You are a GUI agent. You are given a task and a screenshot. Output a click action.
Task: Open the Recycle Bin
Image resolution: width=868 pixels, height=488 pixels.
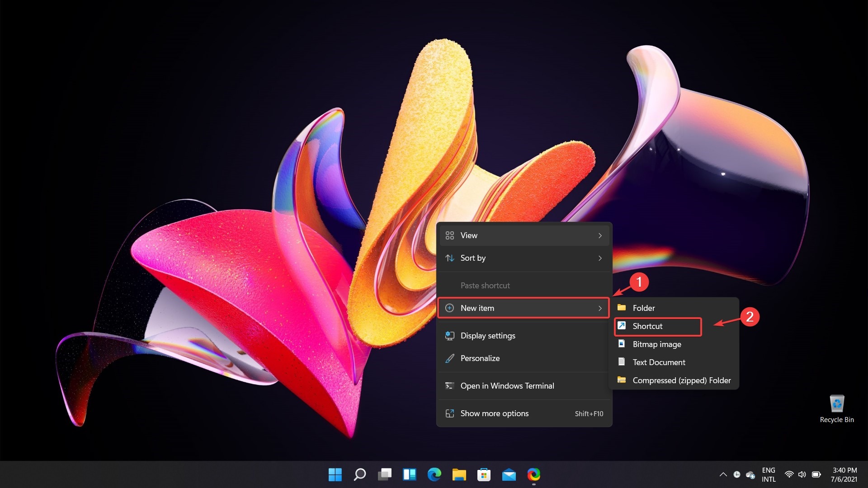[x=837, y=404]
